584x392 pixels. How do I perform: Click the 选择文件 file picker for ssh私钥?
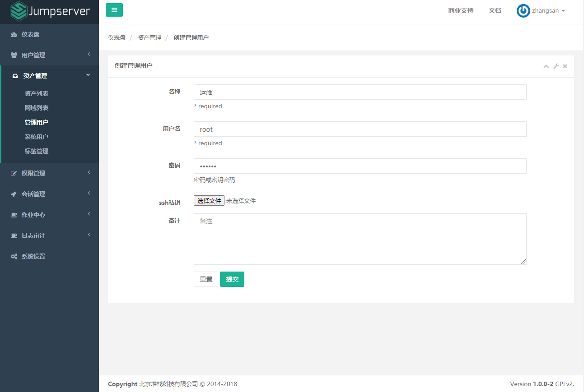point(209,200)
